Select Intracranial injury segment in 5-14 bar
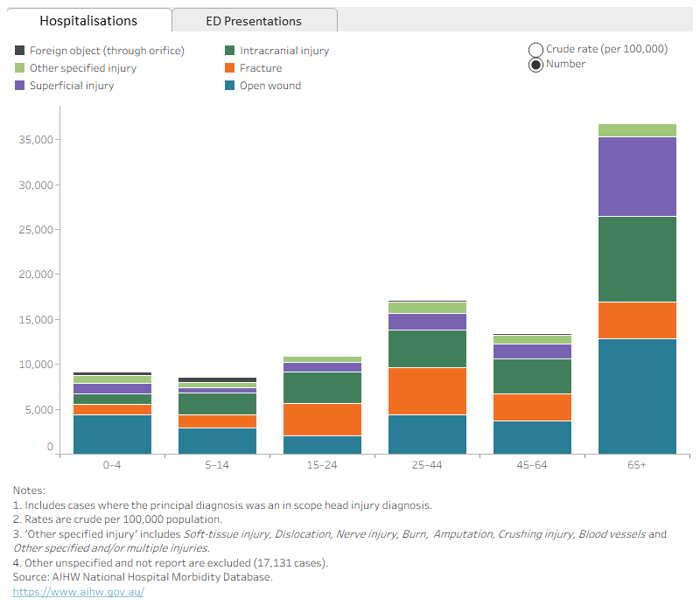This screenshot has width=700, height=612. (x=217, y=404)
